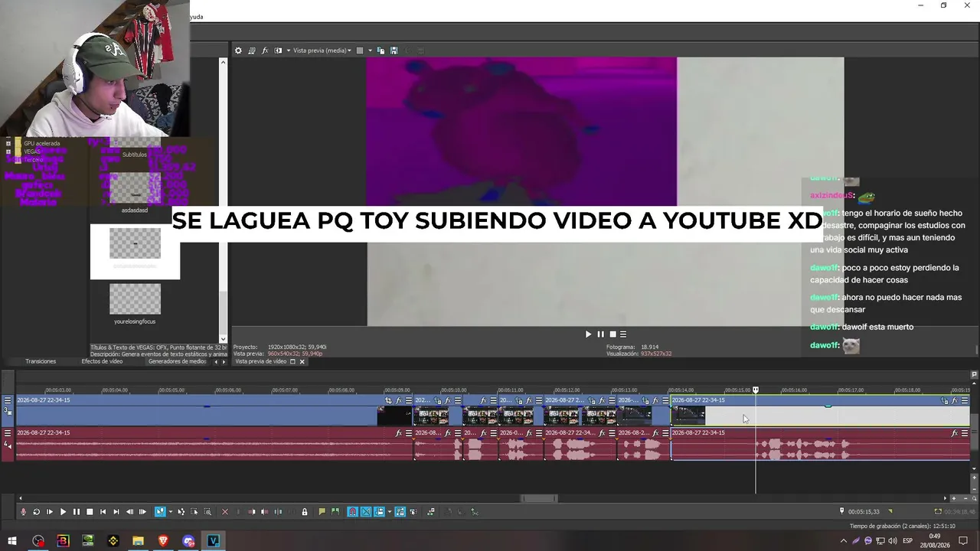The image size is (980, 551).
Task: Click the external monitor preview icon
Action: point(252,51)
